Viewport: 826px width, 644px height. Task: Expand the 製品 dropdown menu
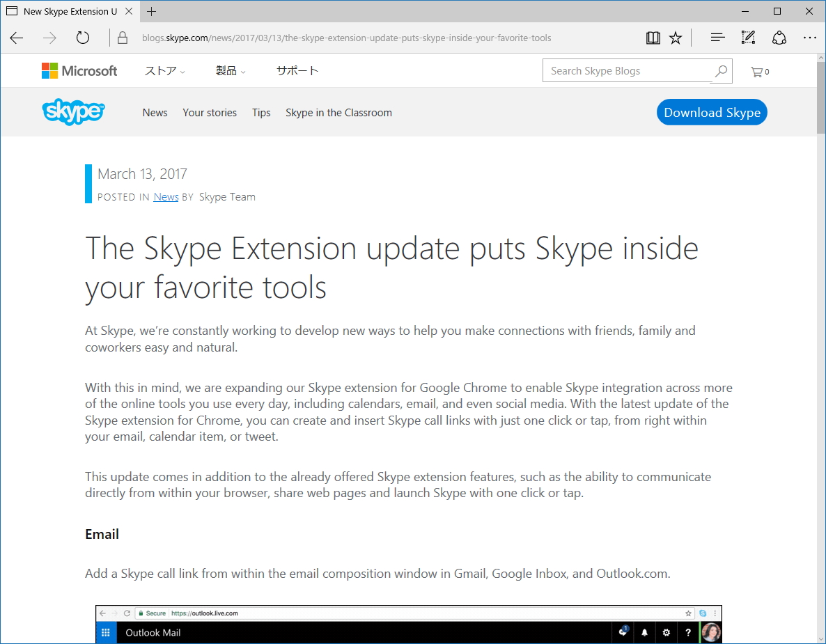pyautogui.click(x=231, y=70)
